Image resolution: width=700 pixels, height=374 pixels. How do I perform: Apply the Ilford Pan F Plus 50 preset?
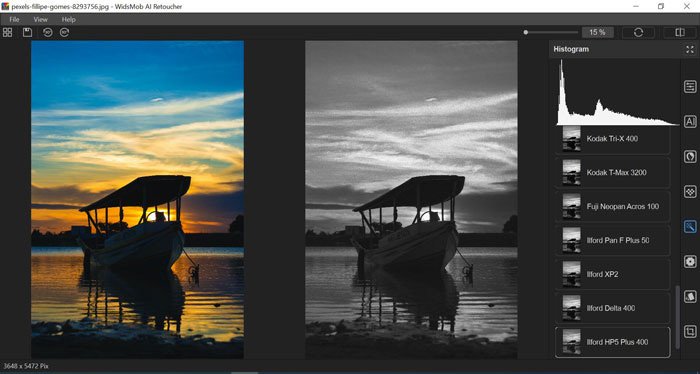612,240
